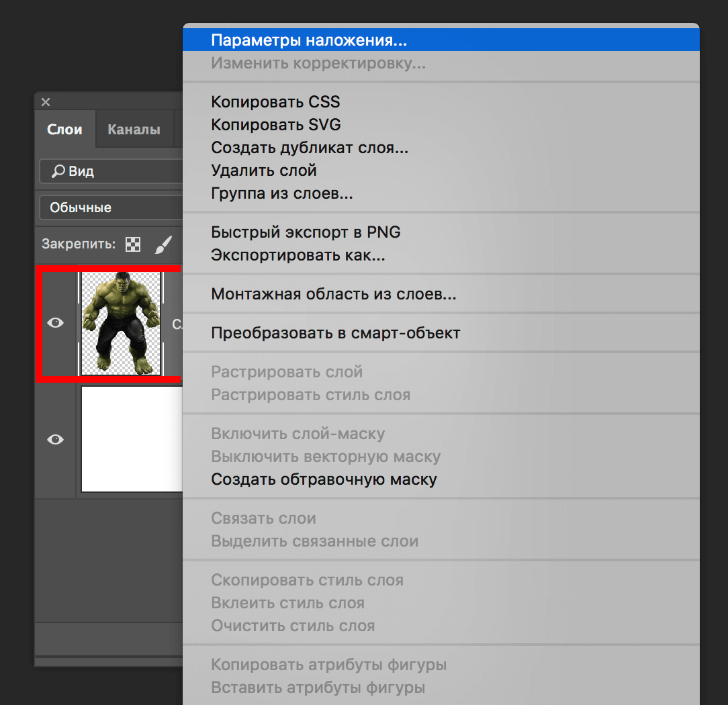Viewport: 728px width, 705px height.
Task: Choose Преобразовать в смарт-объект
Action: (336, 333)
